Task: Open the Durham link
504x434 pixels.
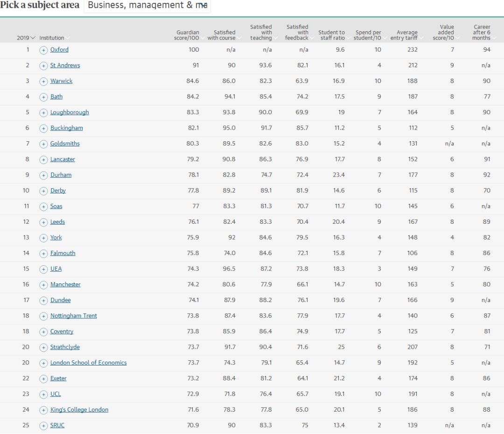Action: 61,175
